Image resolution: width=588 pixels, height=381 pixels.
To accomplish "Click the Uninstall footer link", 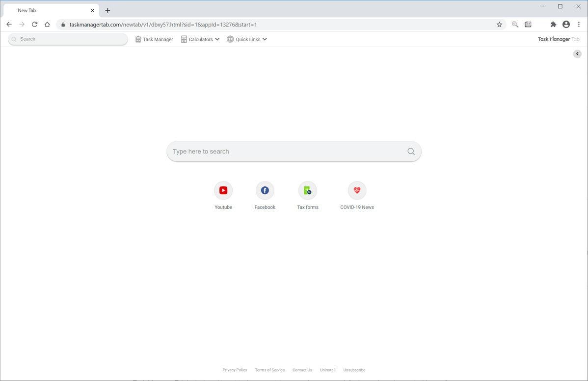I will coord(327,370).
